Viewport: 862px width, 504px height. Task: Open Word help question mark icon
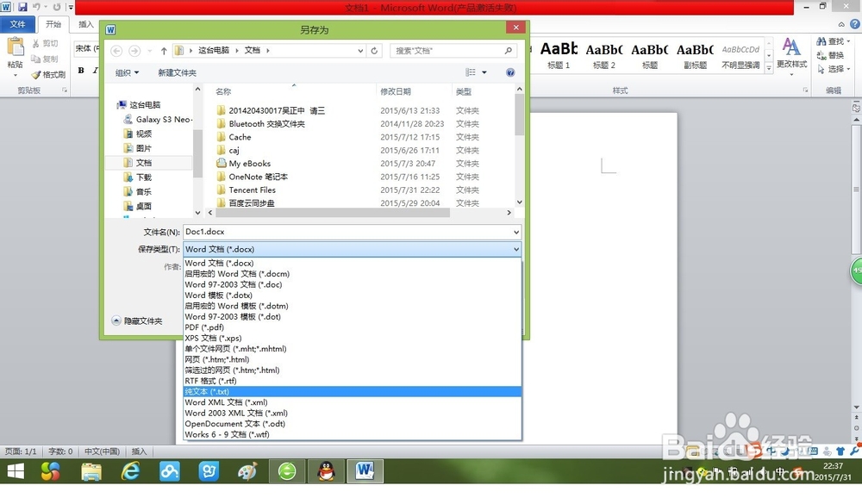pos(855,24)
